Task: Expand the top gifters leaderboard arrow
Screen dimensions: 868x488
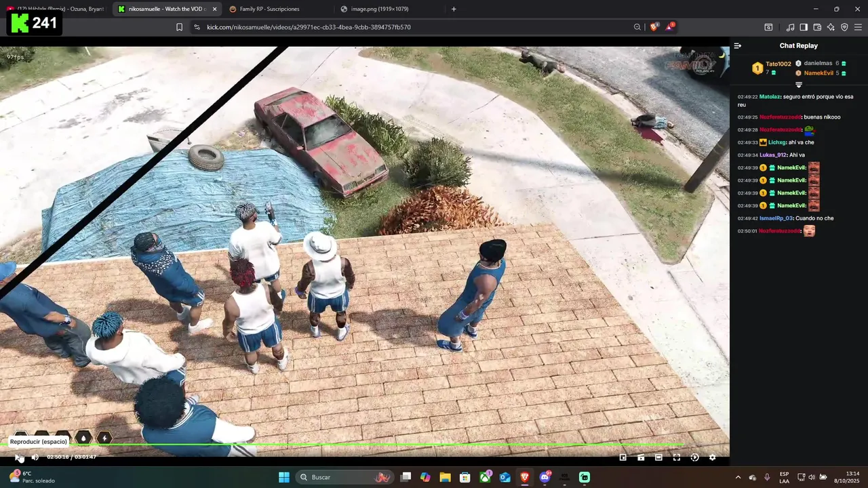Action: pos(799,85)
